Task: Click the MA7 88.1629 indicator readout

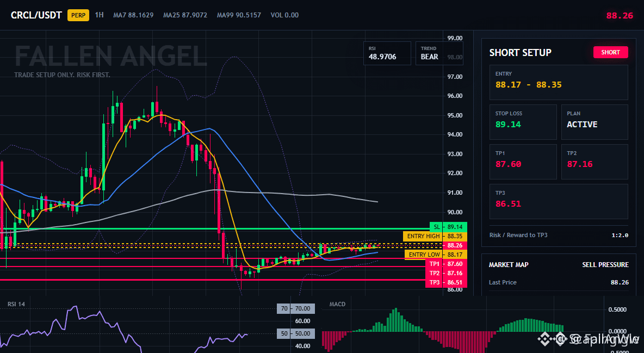Action: pos(133,15)
